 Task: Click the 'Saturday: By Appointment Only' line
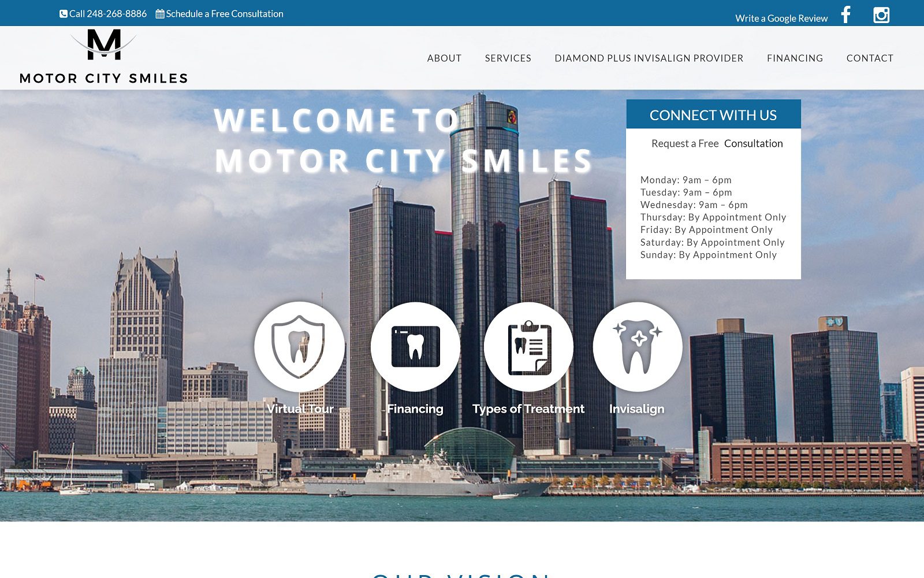click(x=713, y=242)
